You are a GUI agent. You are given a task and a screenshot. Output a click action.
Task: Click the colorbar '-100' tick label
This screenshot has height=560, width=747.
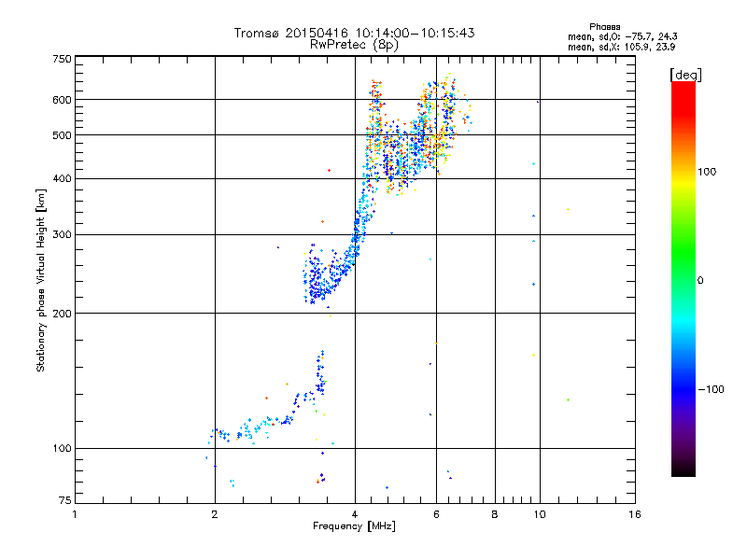pos(711,389)
